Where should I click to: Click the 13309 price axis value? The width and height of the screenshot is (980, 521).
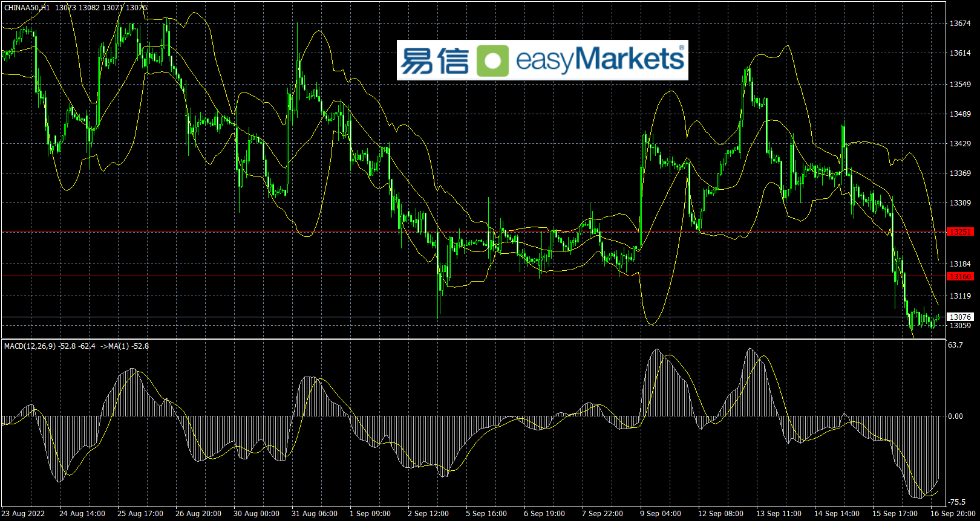[x=960, y=203]
